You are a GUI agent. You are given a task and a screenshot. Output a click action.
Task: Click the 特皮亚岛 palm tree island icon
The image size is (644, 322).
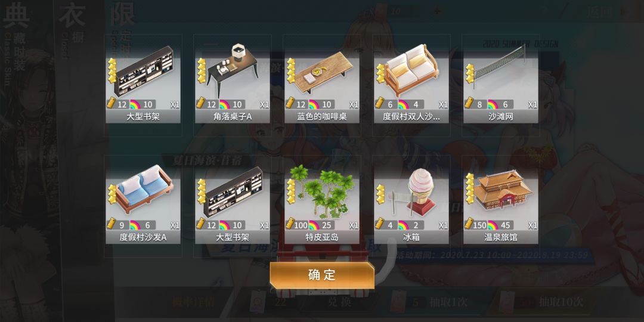point(322,191)
